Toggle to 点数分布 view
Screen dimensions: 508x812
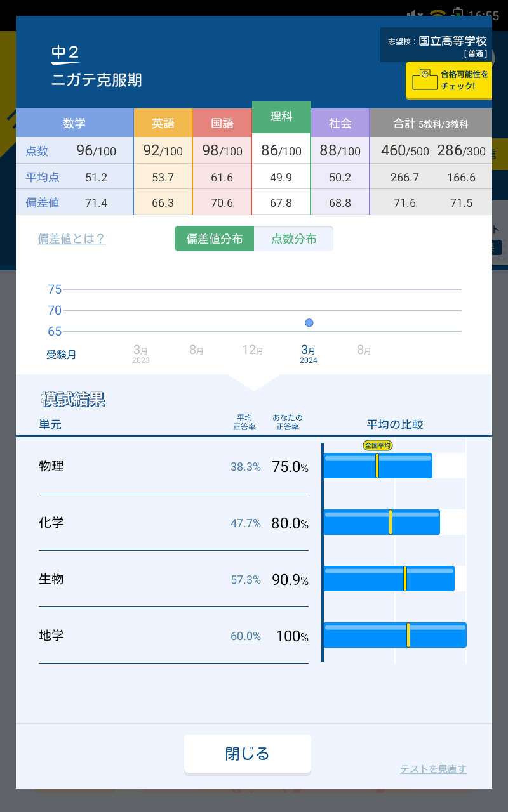coord(293,239)
